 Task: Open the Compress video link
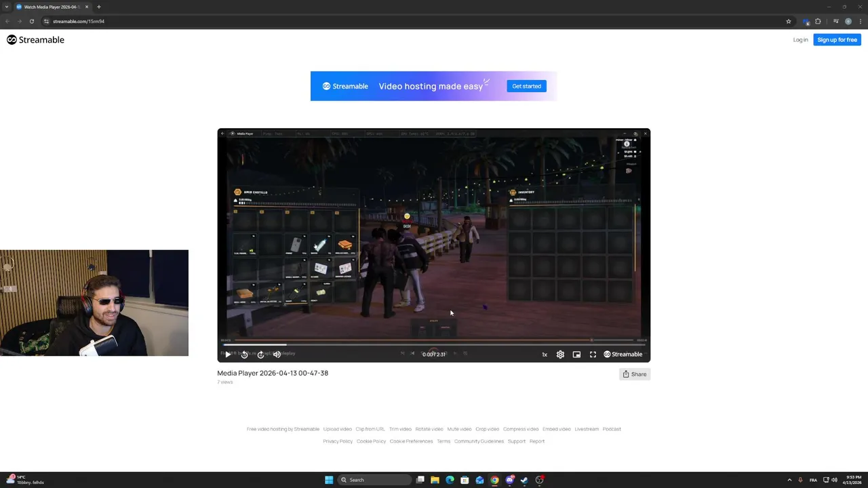pyautogui.click(x=521, y=429)
